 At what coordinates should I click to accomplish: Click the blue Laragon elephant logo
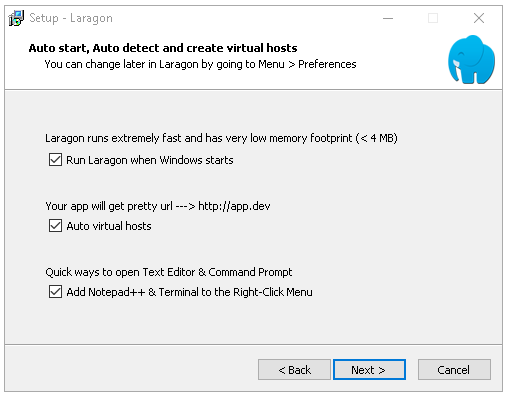(471, 59)
